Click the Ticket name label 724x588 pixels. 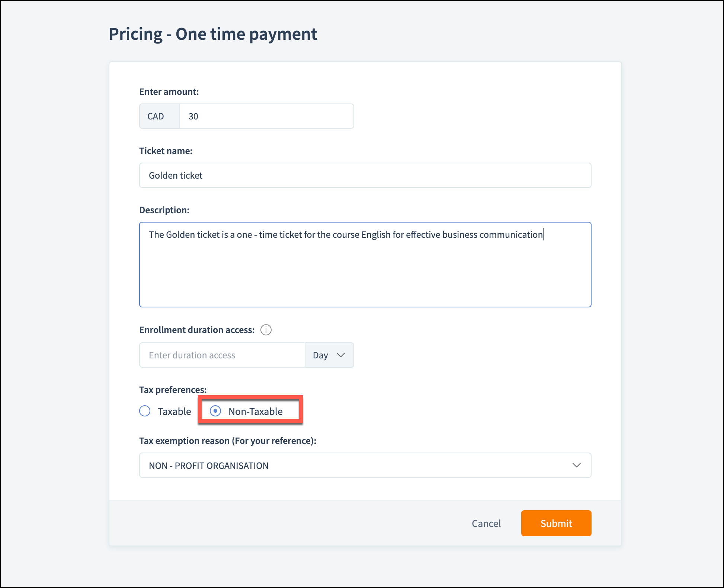(x=166, y=151)
